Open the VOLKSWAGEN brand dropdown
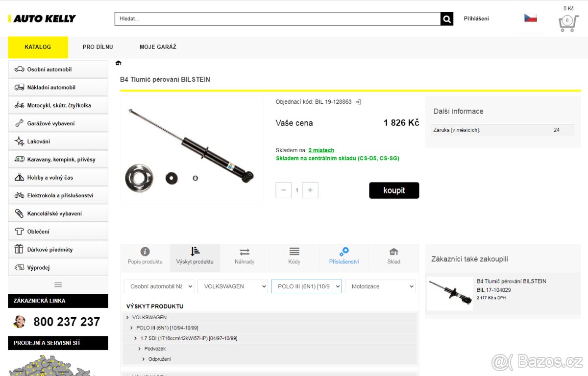Image resolution: width=588 pixels, height=376 pixels. point(233,286)
